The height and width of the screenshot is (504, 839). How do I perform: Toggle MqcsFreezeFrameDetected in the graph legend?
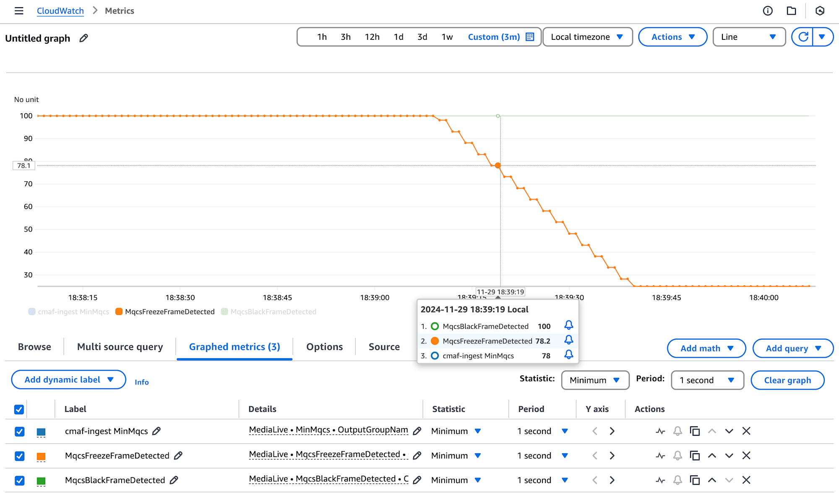coord(165,312)
